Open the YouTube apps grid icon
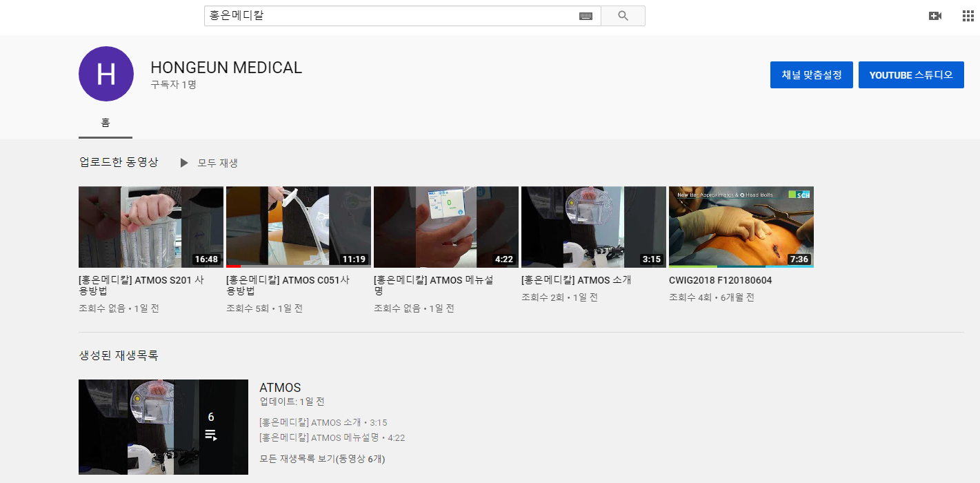The image size is (980, 483). point(968,16)
